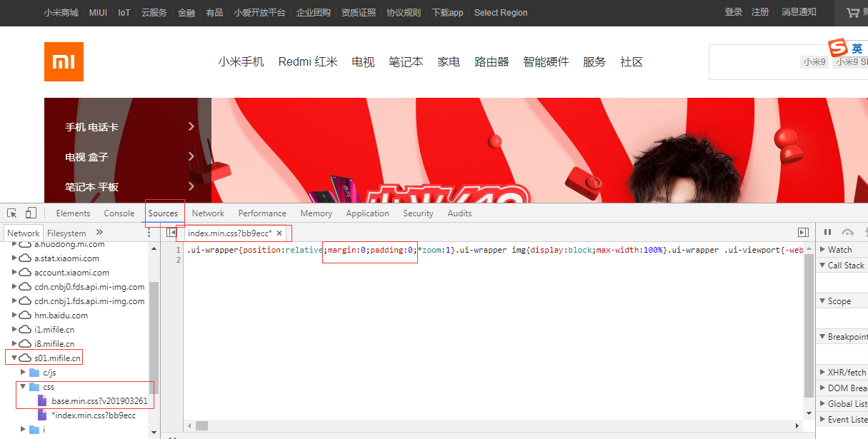Screen dimensions: 868x439
Task: Click the 路由器 nav link
Action: click(x=492, y=62)
